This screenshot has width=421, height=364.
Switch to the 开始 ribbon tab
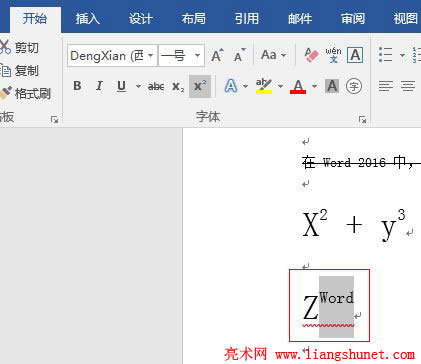click(35, 19)
